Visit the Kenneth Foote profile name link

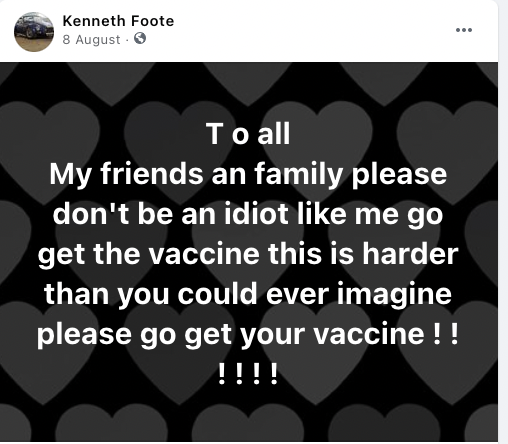[118, 21]
